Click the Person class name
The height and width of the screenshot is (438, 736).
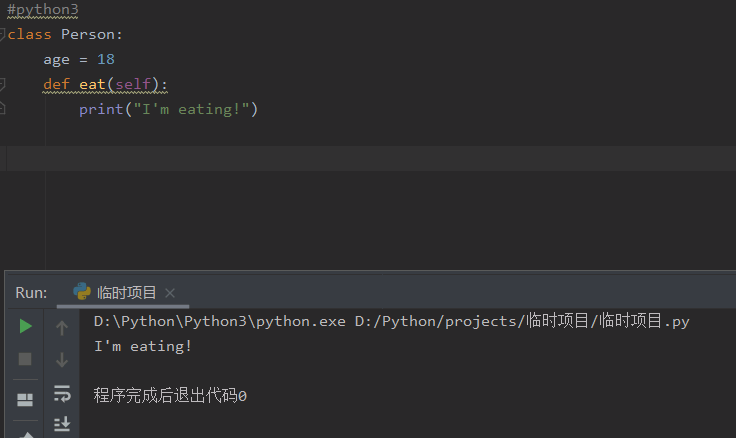tap(88, 34)
